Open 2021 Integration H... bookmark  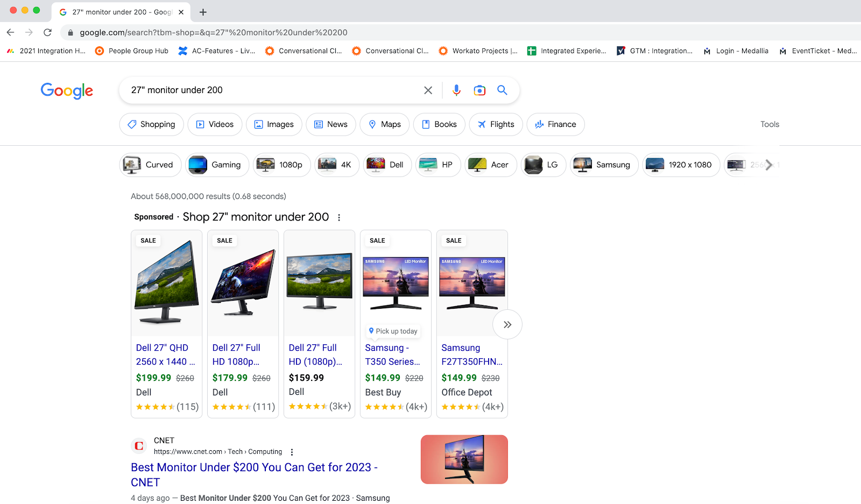46,51
